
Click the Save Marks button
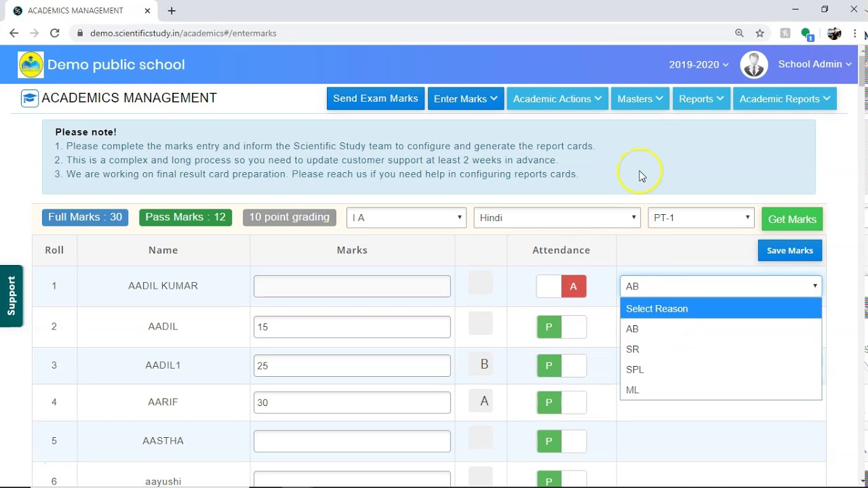tap(790, 250)
